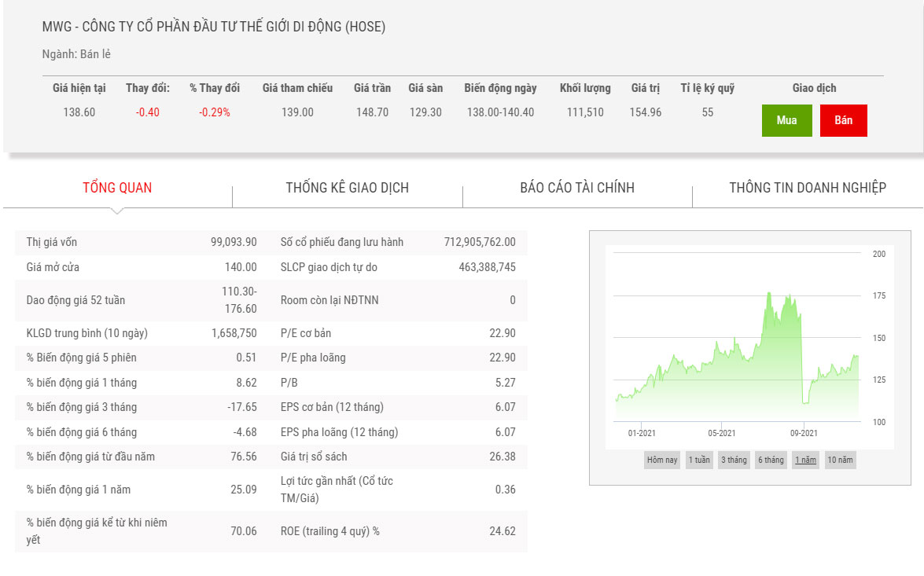Set chart range to Hôm nay
The height and width of the screenshot is (576, 924).
(x=661, y=460)
